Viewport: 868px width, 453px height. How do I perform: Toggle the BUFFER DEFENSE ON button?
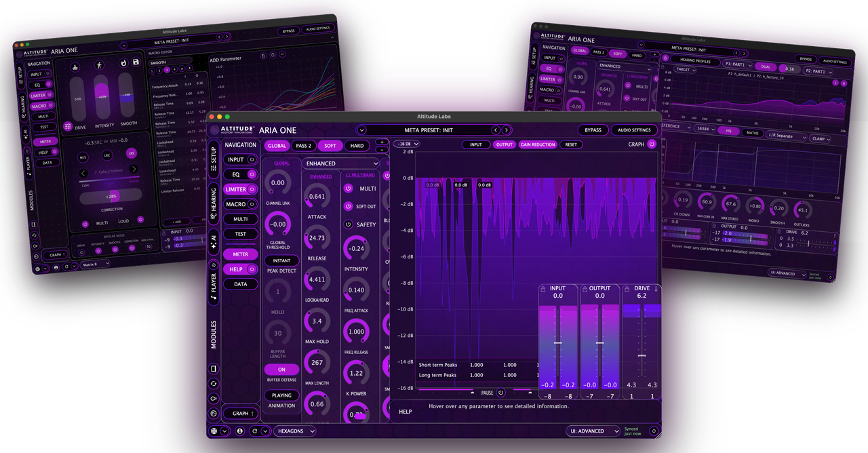281,370
